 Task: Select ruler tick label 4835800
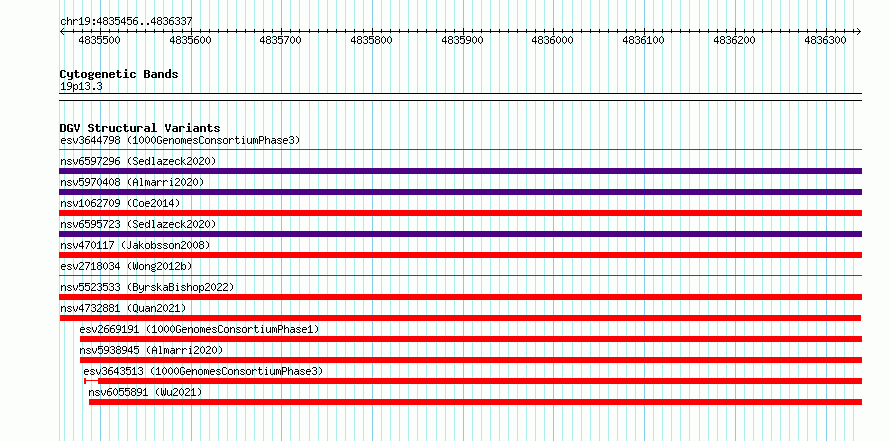[x=371, y=40]
